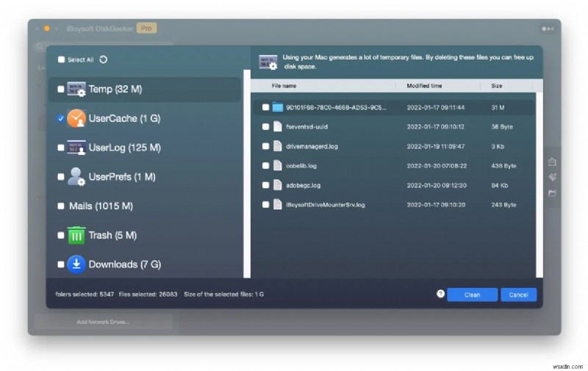The height and width of the screenshot is (371, 588).
Task: Click Add Network Drives button
Action: pos(103,322)
